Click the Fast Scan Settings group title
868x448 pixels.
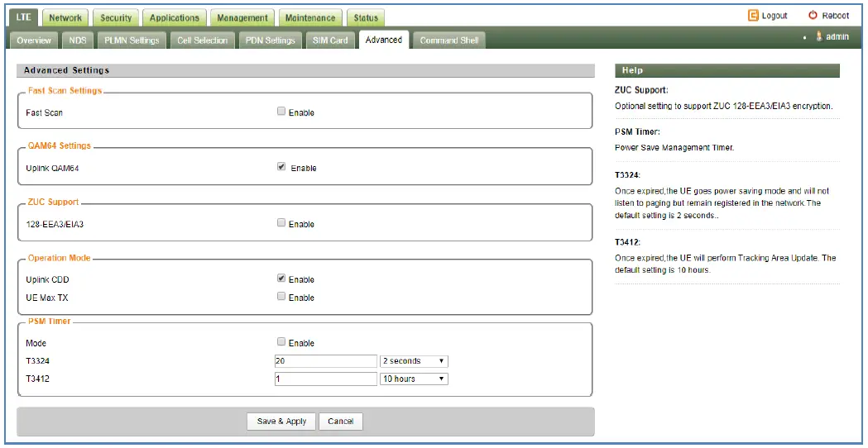coord(65,91)
